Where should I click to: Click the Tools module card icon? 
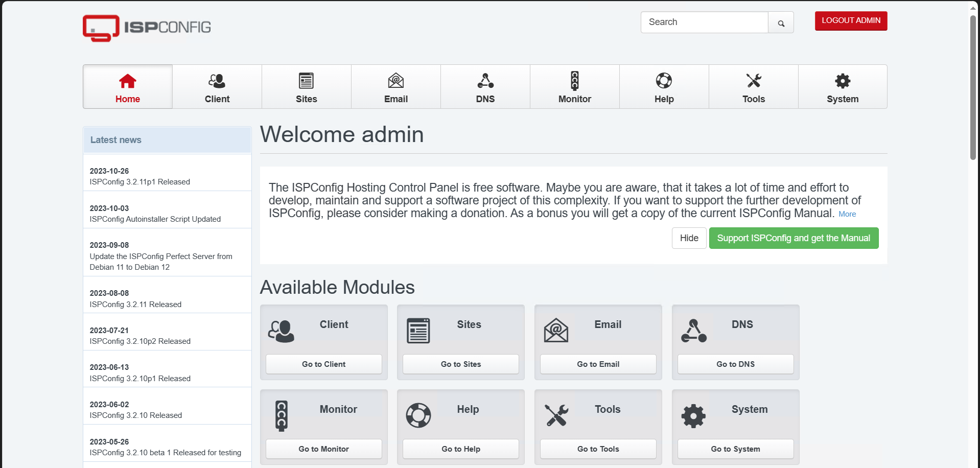(x=556, y=415)
